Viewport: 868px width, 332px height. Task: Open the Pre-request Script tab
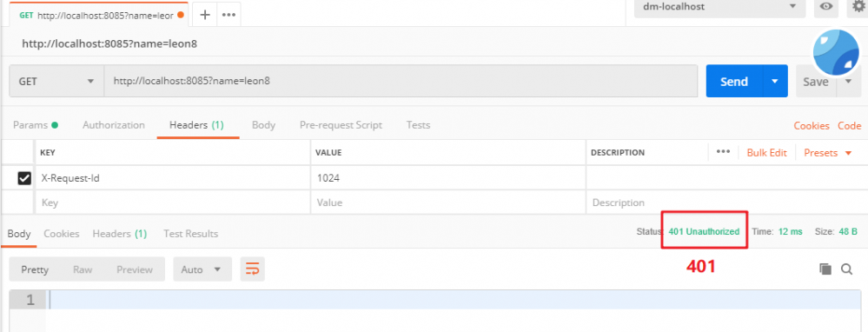click(341, 125)
